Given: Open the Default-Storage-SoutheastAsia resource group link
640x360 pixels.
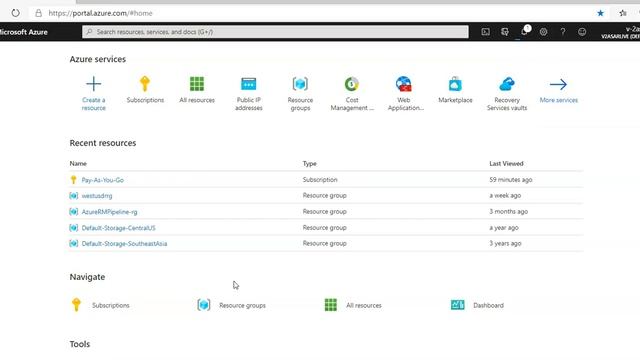Looking at the screenshot, I should 124,244.
